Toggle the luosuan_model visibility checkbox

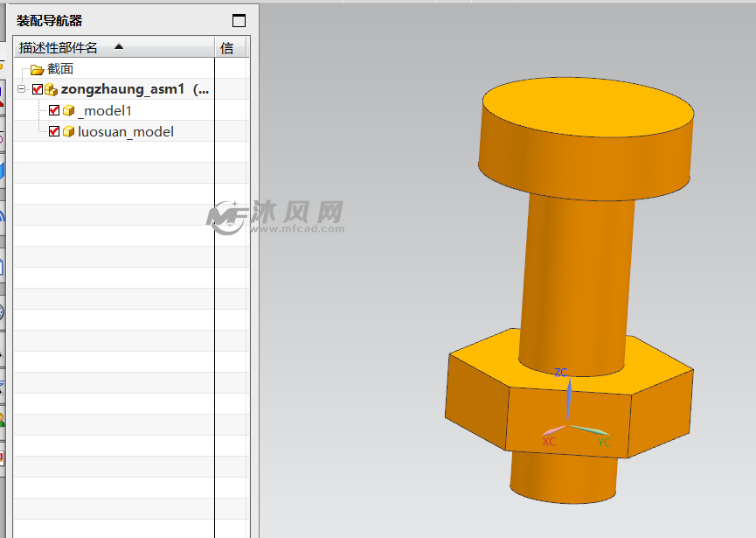click(54, 131)
